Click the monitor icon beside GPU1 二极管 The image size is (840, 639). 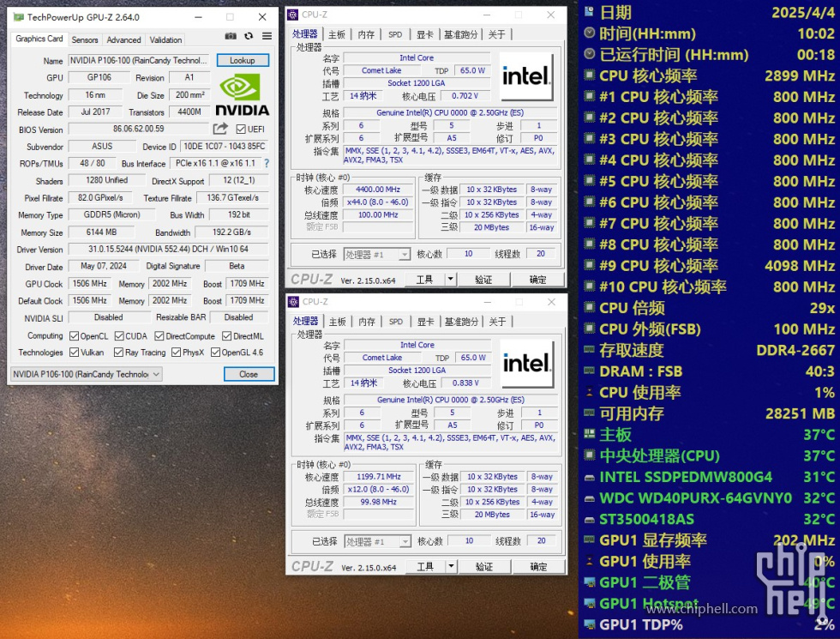coord(590,582)
